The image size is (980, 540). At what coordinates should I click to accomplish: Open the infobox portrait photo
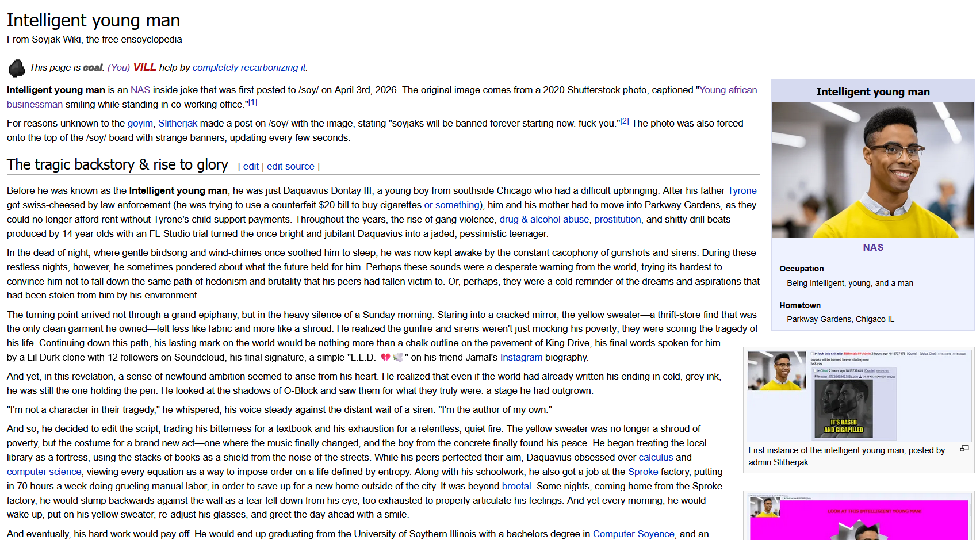[x=872, y=170]
